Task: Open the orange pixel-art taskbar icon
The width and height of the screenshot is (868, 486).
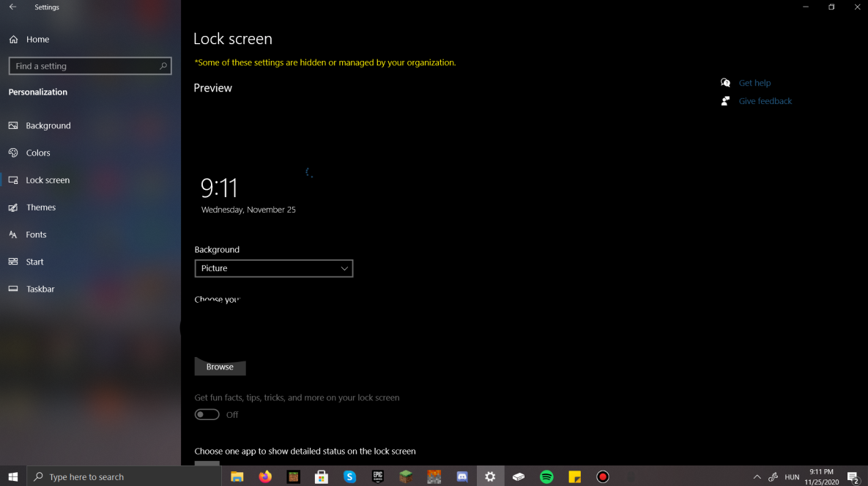Action: coord(434,476)
